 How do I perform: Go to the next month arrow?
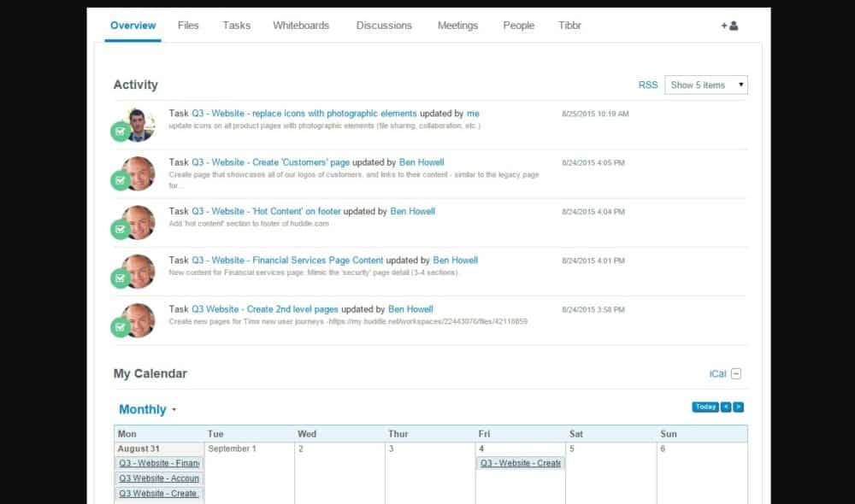click(739, 407)
